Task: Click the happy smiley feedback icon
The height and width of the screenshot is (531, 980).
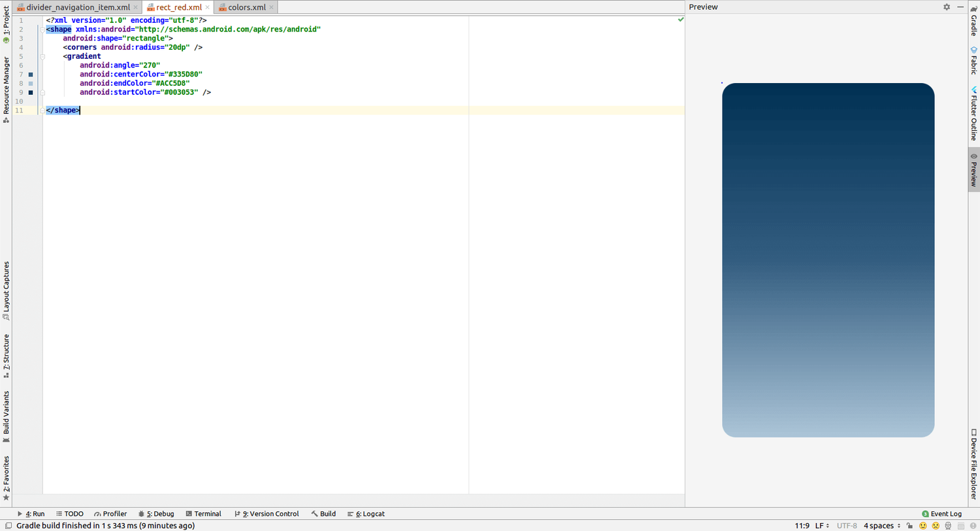Action: tap(923, 525)
